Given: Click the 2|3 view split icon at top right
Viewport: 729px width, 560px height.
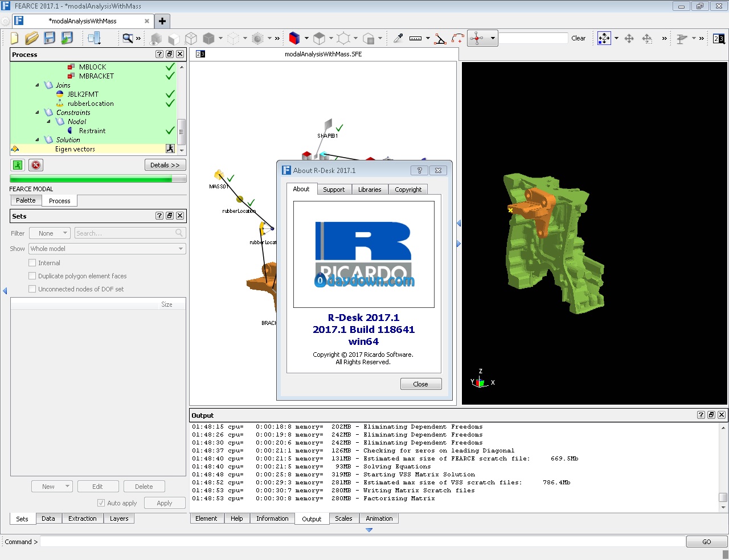Looking at the screenshot, I should [719, 38].
